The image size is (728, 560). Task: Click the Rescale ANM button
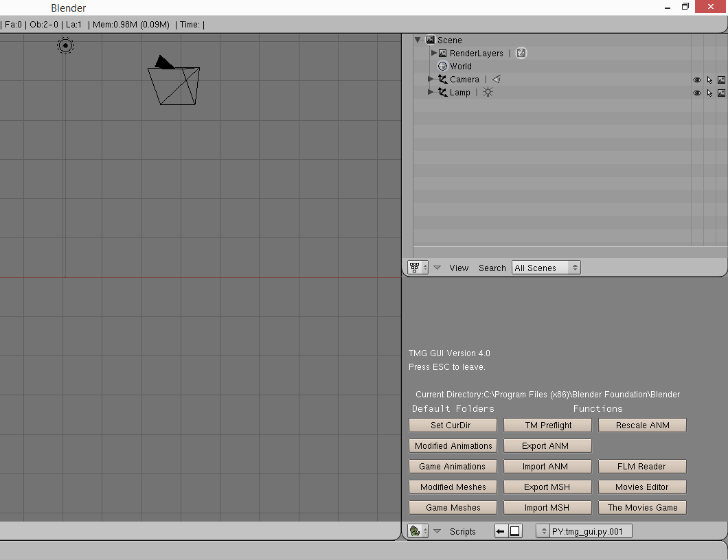[642, 425]
